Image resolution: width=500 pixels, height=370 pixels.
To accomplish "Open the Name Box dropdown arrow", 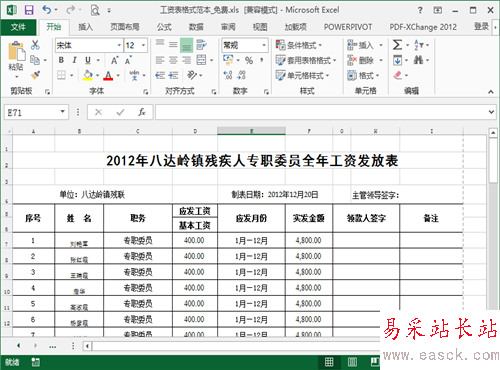I will point(62,112).
